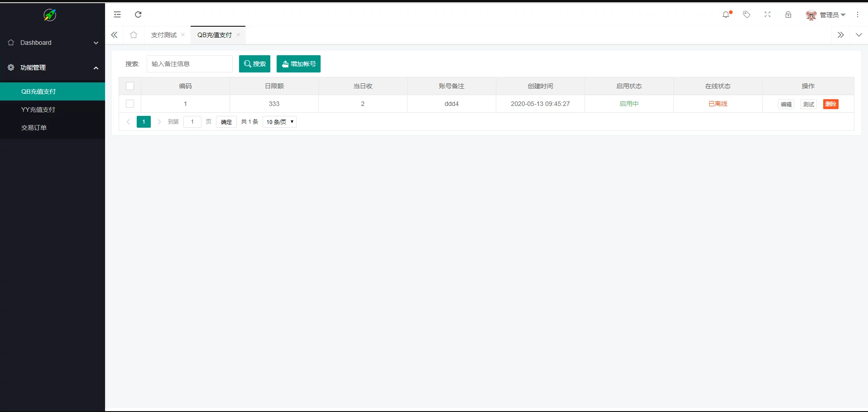Toggle fullscreen mode icon
868x412 pixels.
[x=767, y=14]
